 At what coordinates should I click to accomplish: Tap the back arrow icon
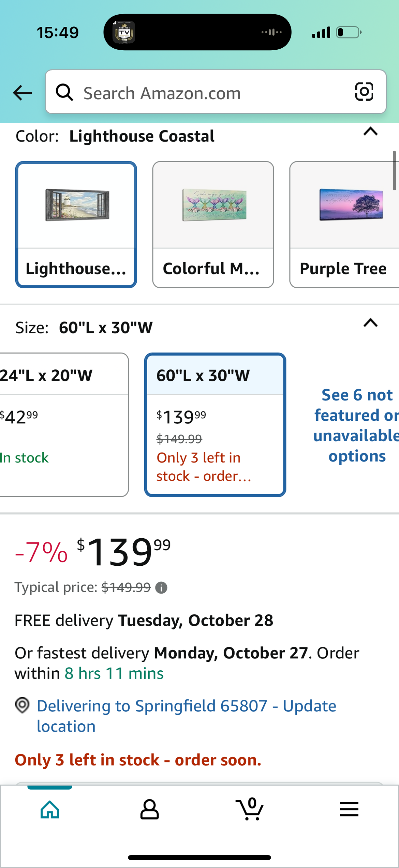click(x=22, y=93)
